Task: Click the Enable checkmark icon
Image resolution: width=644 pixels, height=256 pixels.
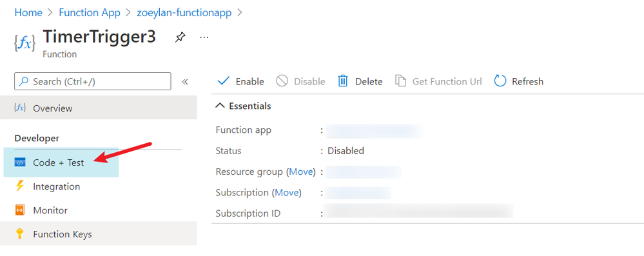Action: click(224, 81)
